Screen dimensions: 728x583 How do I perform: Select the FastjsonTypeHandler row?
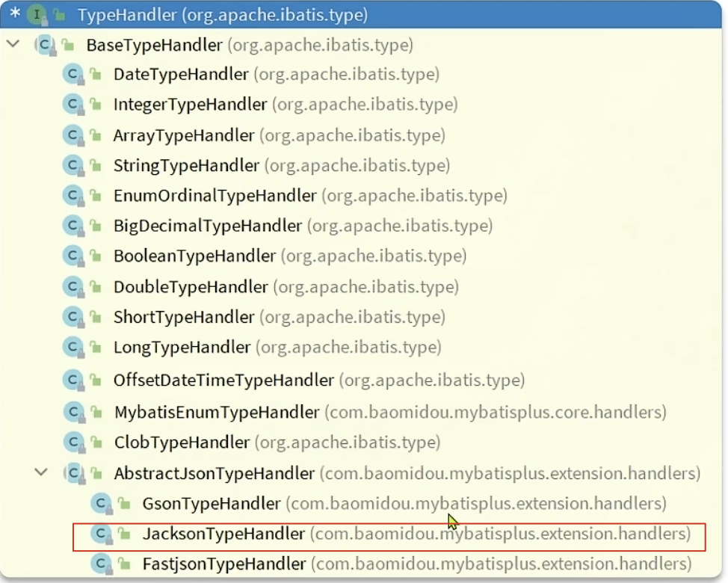361,564
